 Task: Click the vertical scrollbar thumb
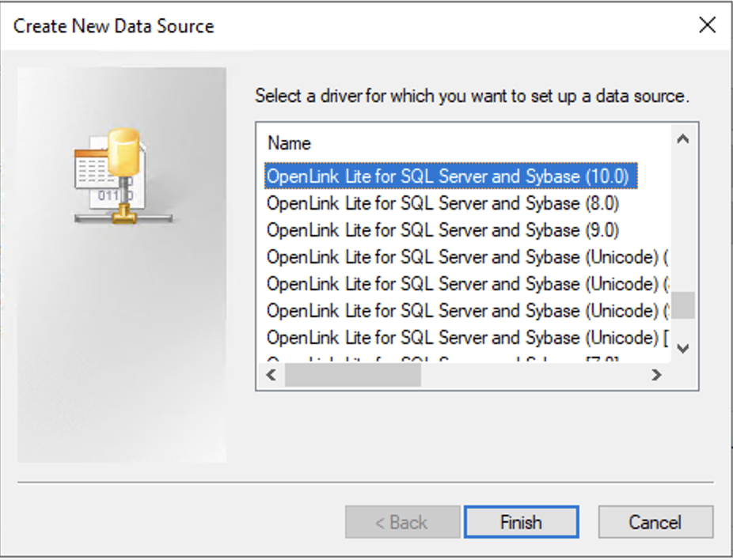click(683, 305)
